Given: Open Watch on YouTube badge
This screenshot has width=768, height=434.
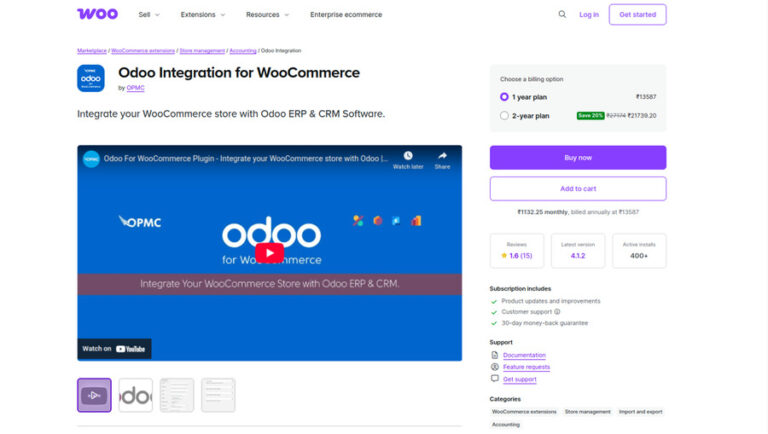Looking at the screenshot, I should click(114, 349).
